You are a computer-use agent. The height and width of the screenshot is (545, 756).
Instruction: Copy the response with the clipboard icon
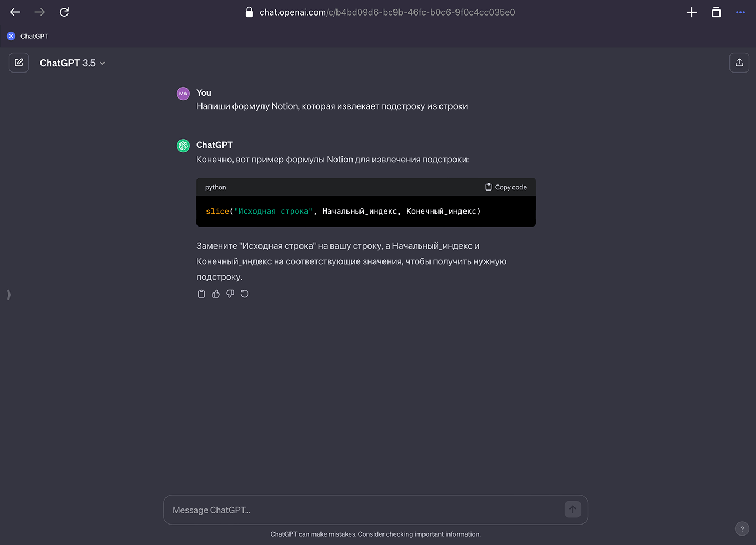pyautogui.click(x=201, y=294)
